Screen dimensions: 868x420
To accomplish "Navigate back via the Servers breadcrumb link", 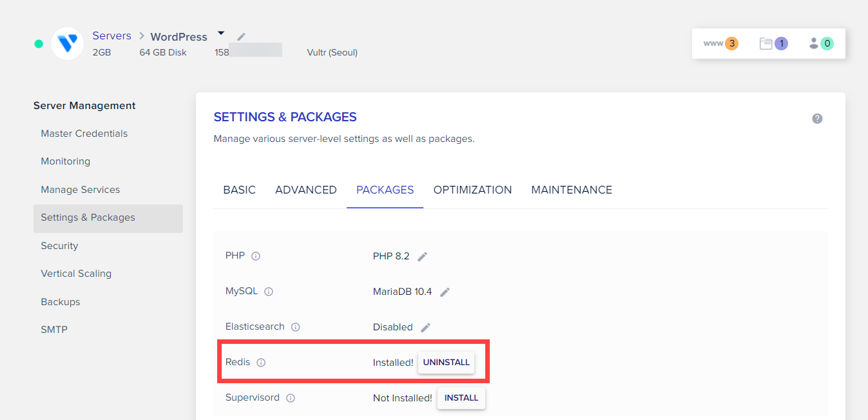I will (111, 35).
